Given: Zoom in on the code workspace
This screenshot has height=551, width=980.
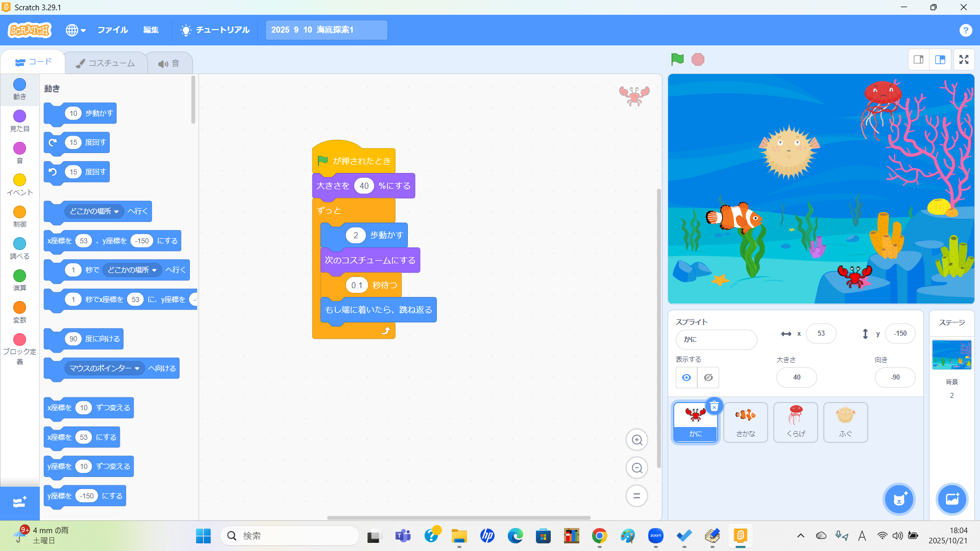Looking at the screenshot, I should [x=636, y=440].
